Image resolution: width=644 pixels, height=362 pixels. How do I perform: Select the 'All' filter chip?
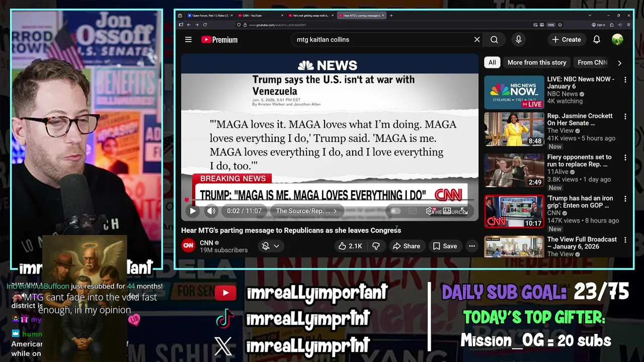[492, 62]
